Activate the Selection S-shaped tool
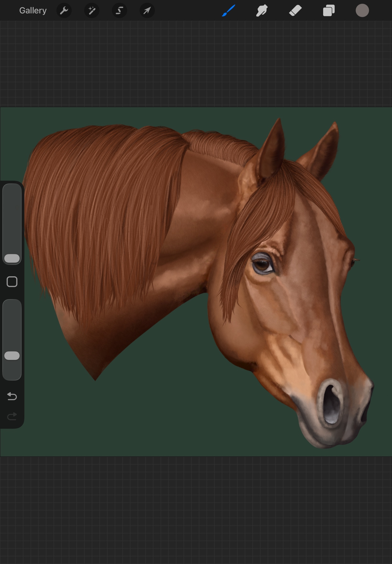This screenshot has width=392, height=564. pyautogui.click(x=119, y=11)
